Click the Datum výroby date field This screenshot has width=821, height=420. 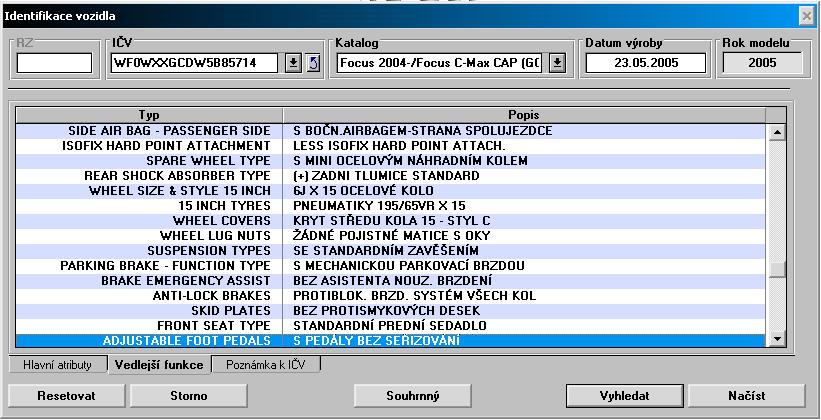(645, 63)
